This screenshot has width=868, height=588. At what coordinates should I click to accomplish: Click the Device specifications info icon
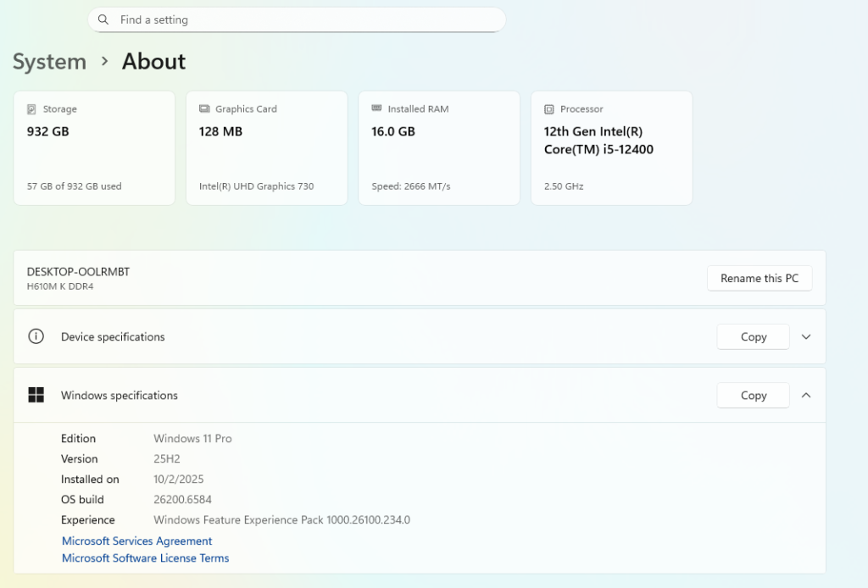[x=36, y=336]
